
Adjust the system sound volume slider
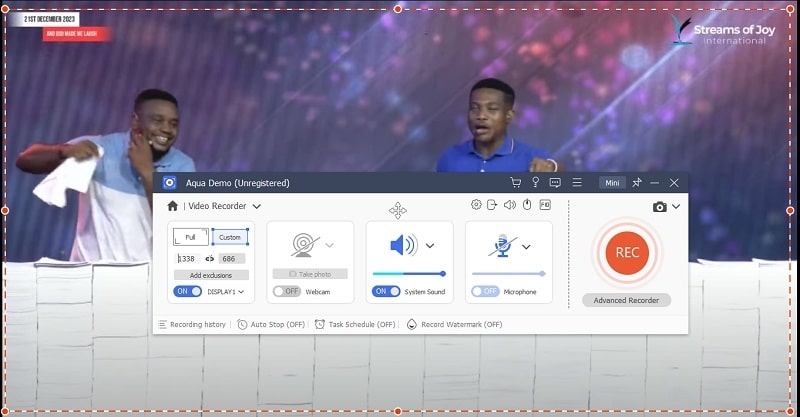[x=409, y=273]
